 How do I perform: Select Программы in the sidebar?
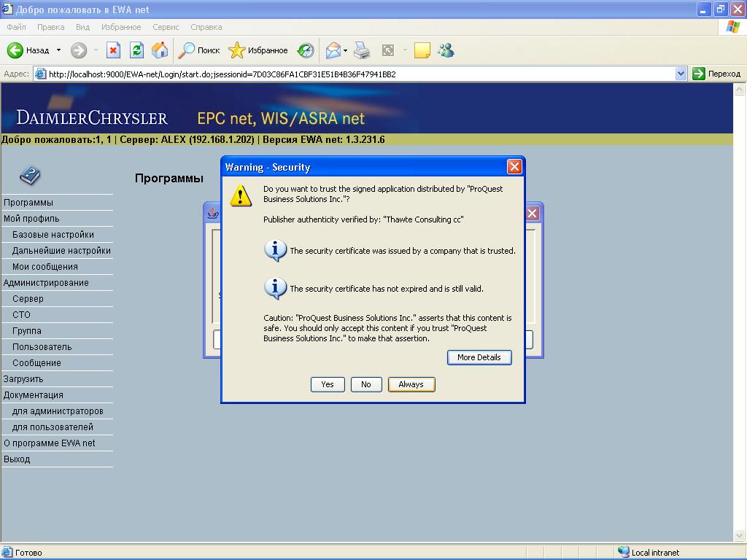pos(28,203)
